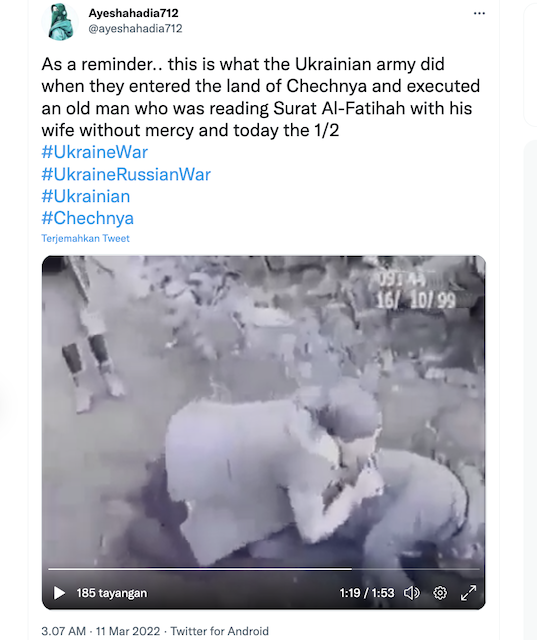
Task: Open the #Chechnya hashtag
Action: click(x=88, y=218)
